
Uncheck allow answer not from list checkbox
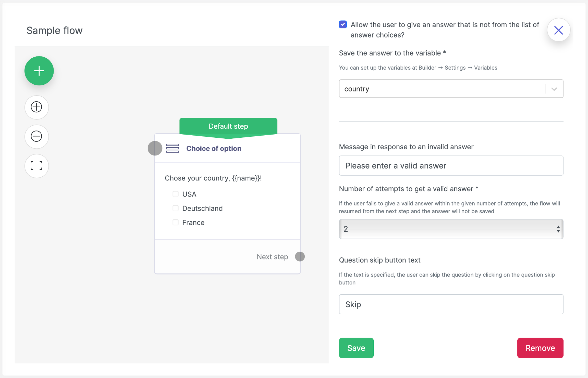343,24
